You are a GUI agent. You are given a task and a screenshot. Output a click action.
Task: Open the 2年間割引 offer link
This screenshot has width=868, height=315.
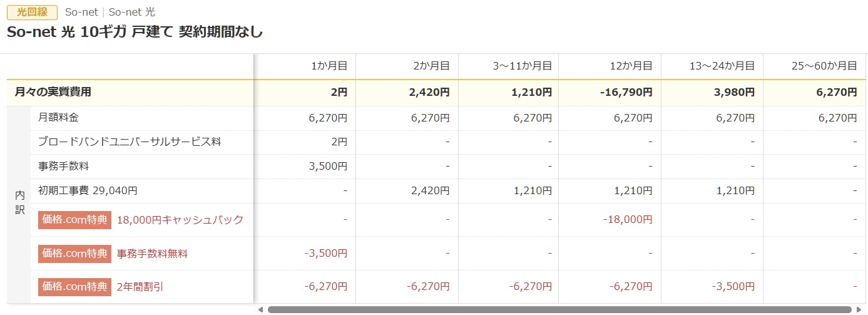point(140,287)
